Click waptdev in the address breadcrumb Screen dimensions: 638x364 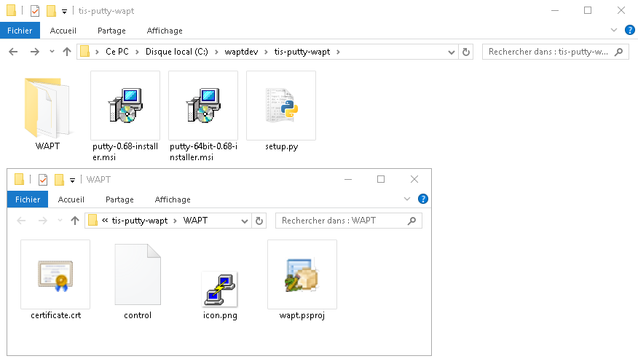pyautogui.click(x=242, y=52)
